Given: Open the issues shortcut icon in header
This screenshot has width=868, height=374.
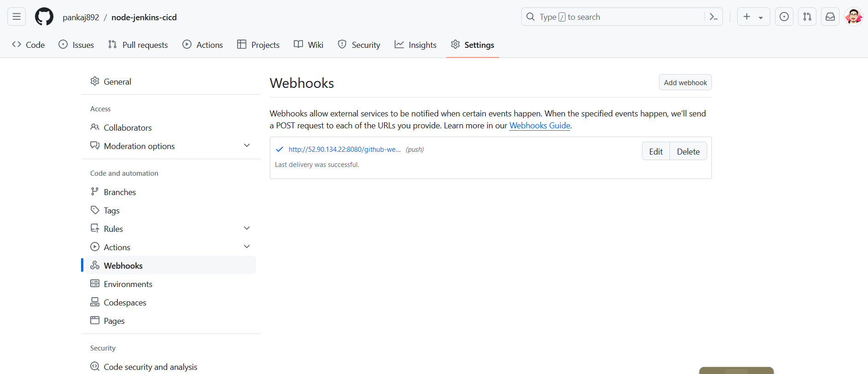Looking at the screenshot, I should pos(784,17).
